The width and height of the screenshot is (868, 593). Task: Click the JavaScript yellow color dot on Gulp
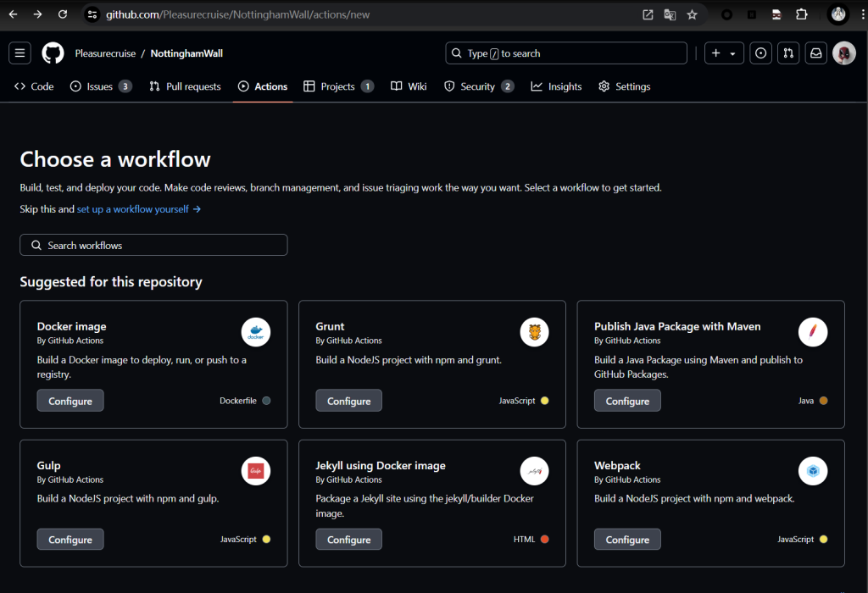point(266,540)
